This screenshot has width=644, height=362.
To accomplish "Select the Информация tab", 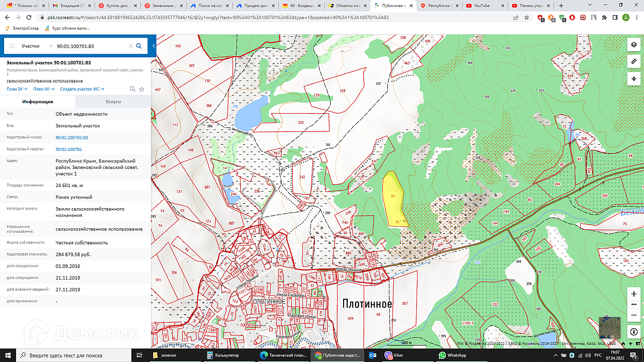I will click(x=38, y=102).
